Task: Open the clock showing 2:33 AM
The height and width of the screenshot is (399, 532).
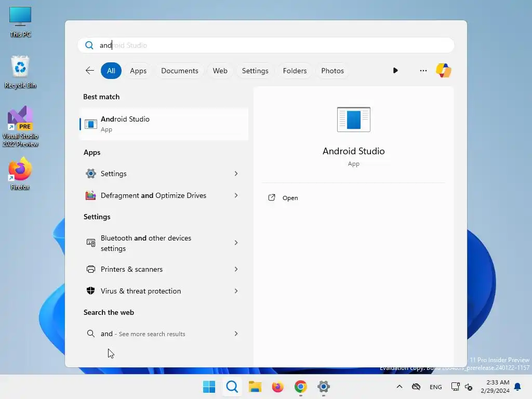Action: point(495,387)
